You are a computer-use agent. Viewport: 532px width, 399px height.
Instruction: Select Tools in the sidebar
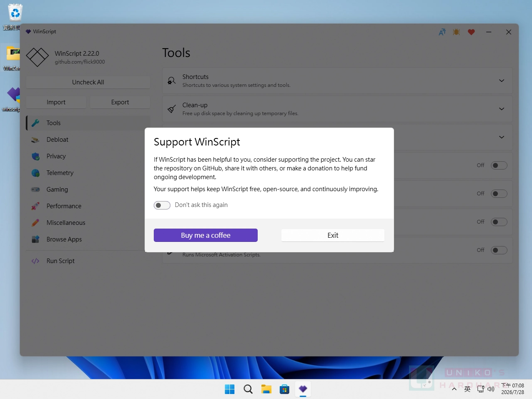pyautogui.click(x=88, y=123)
